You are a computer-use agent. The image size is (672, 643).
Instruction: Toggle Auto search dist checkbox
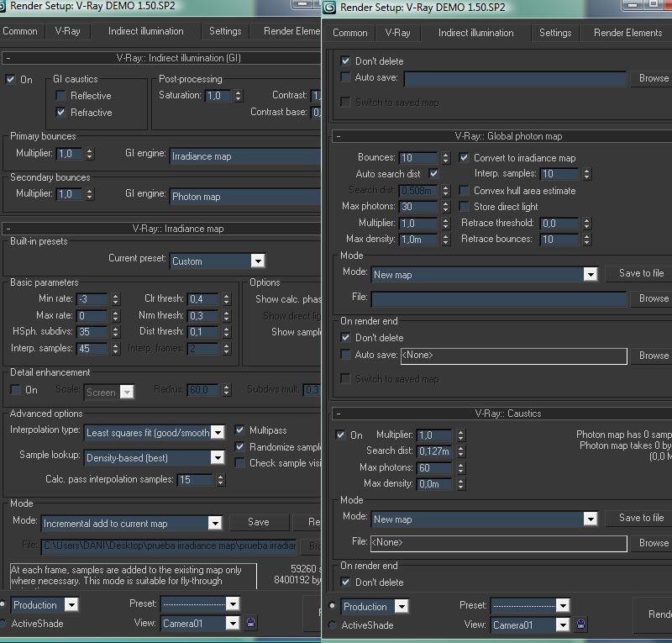(433, 174)
